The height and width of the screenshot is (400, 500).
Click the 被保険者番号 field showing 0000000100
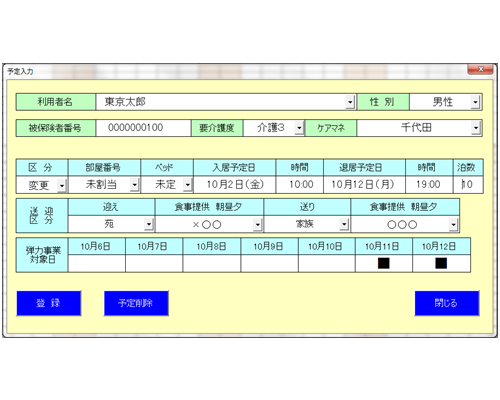(x=143, y=128)
